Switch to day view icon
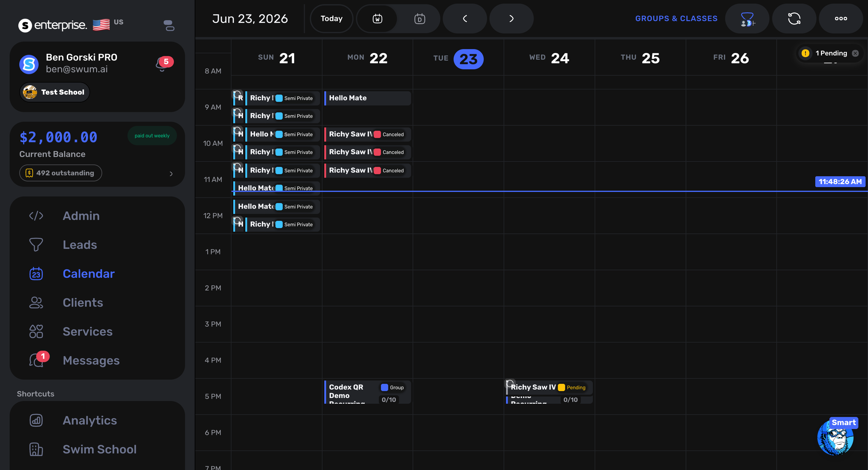The height and width of the screenshot is (470, 868). point(420,19)
